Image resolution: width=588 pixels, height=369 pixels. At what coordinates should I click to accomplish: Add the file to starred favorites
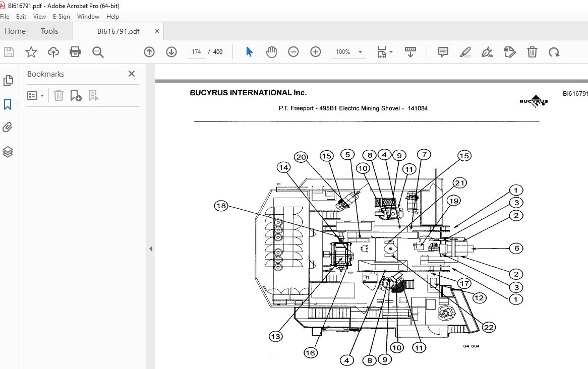31,52
